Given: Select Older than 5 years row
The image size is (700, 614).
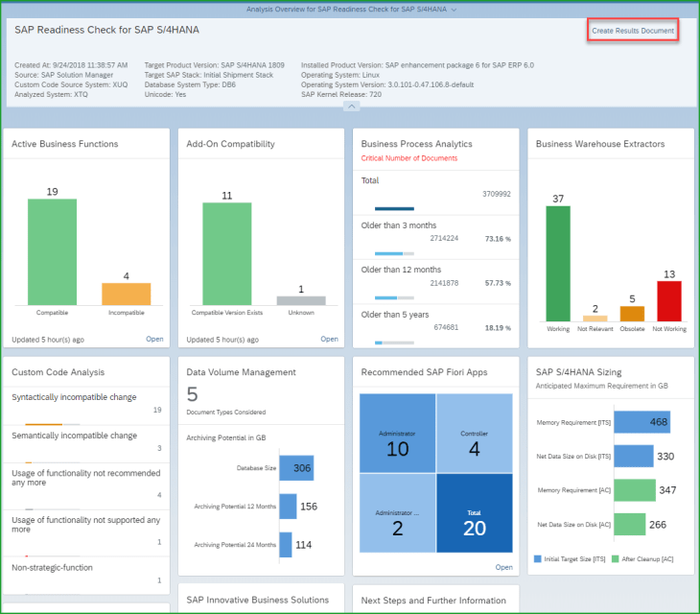Looking at the screenshot, I should click(435, 326).
